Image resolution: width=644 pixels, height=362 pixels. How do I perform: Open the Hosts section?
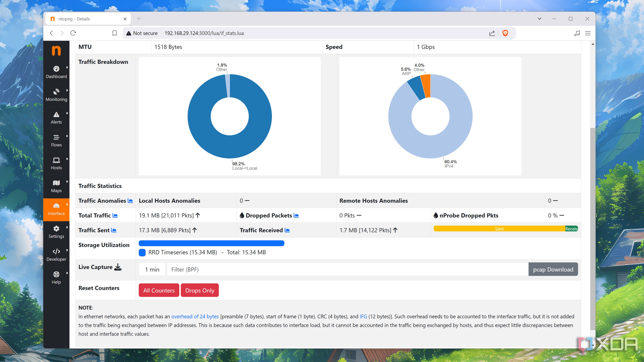[56, 163]
